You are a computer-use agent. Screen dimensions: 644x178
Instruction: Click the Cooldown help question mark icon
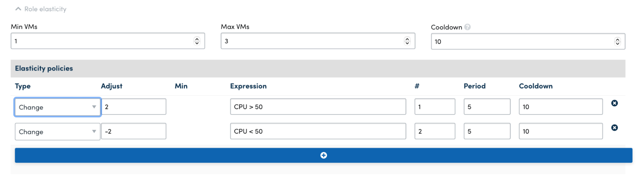[x=467, y=27]
